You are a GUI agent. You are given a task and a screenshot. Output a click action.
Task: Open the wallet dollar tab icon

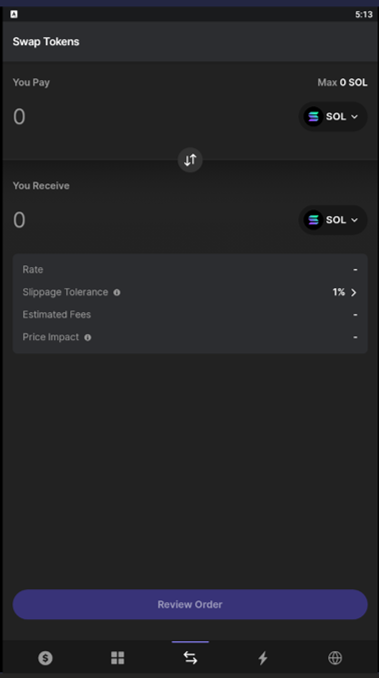pyautogui.click(x=45, y=658)
